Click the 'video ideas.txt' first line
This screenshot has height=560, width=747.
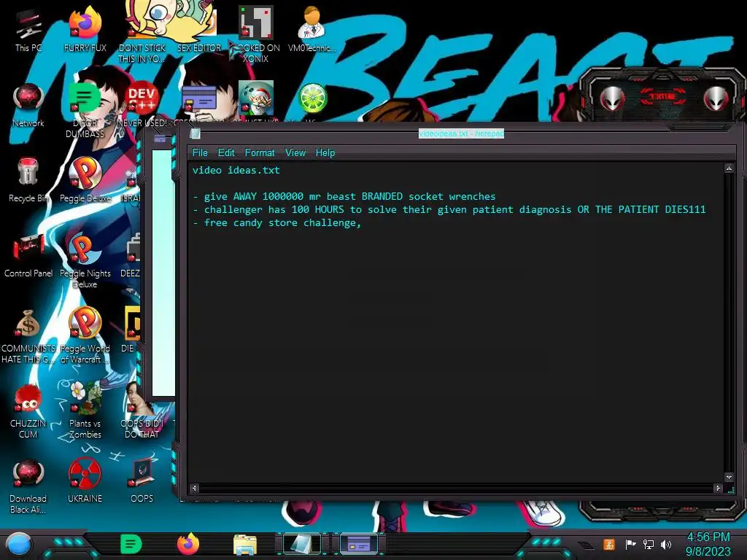pos(236,170)
